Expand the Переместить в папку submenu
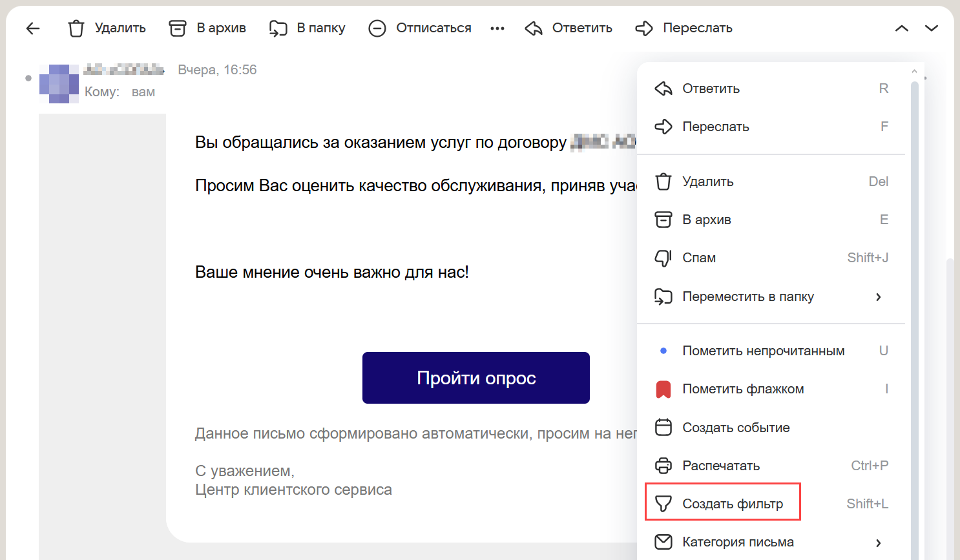The image size is (960, 560). tap(878, 297)
